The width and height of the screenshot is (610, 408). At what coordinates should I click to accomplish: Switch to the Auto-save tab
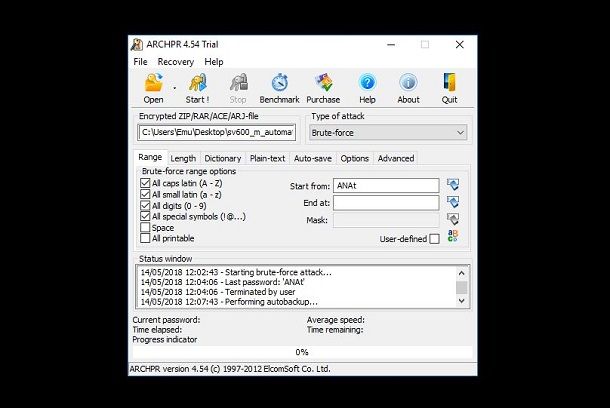pyautogui.click(x=313, y=158)
